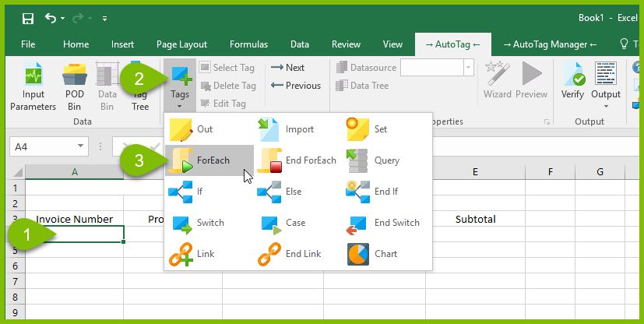The height and width of the screenshot is (324, 644).
Task: Click Select Tag in the ribbon
Action: pos(227,67)
